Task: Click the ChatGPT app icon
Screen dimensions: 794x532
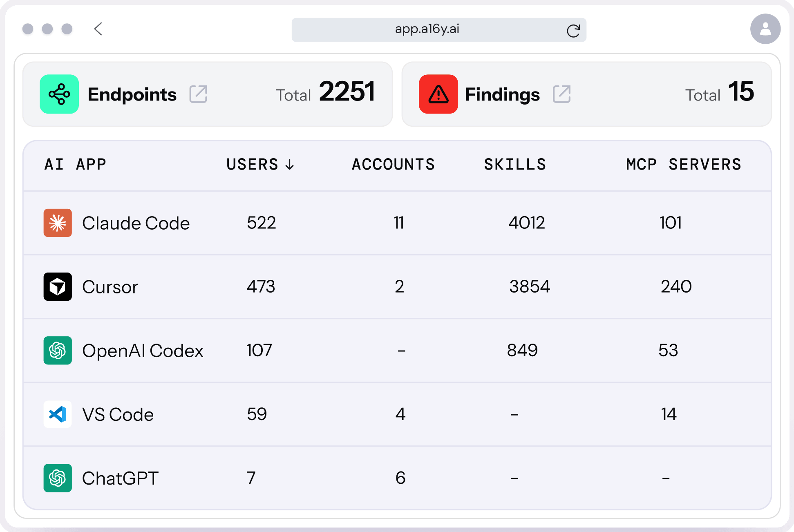Action: [x=58, y=478]
